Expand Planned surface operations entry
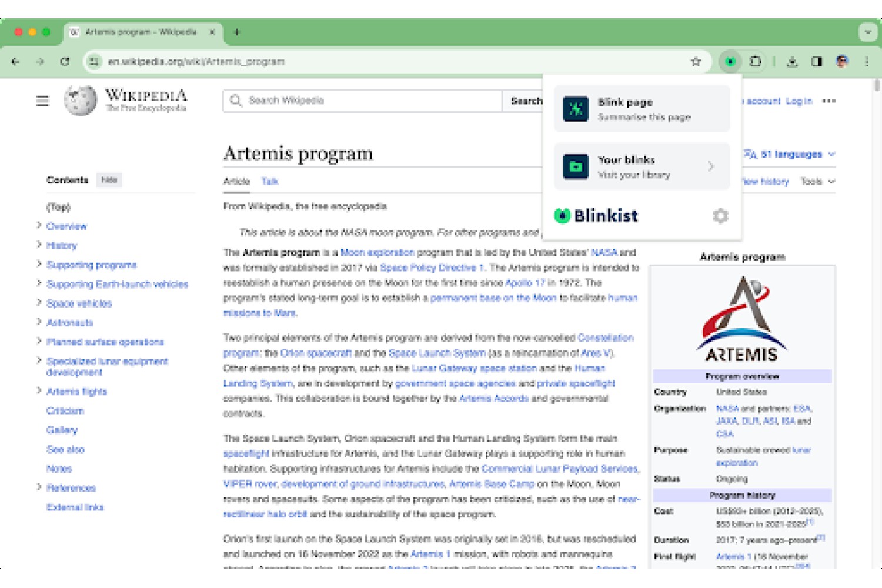Viewport: 882px width, 588px height. (x=39, y=341)
